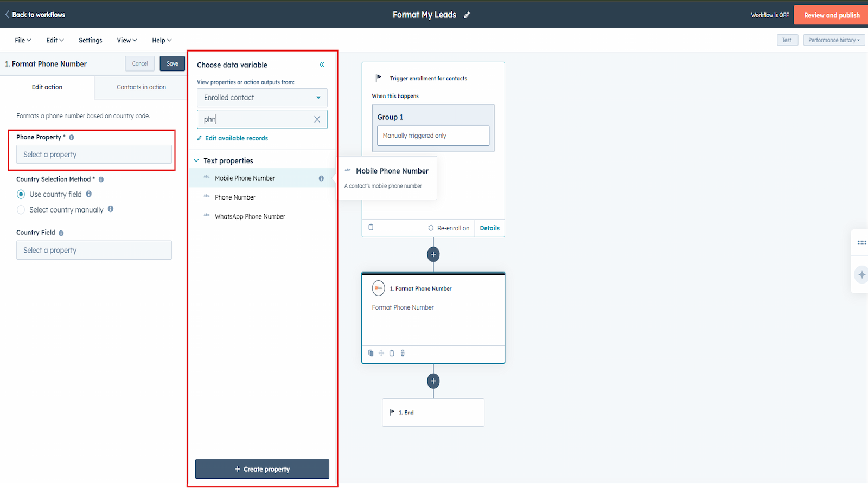Click the plus button above the End step
Viewport: 868px width, 488px height.
click(433, 381)
